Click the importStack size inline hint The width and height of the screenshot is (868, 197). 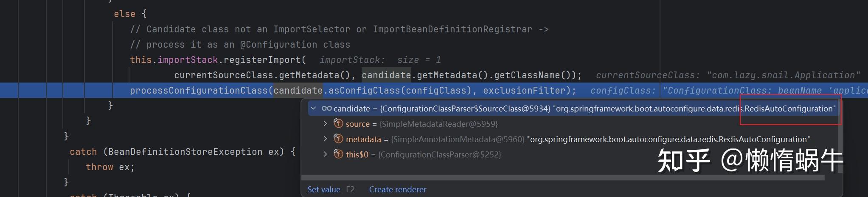(380, 60)
